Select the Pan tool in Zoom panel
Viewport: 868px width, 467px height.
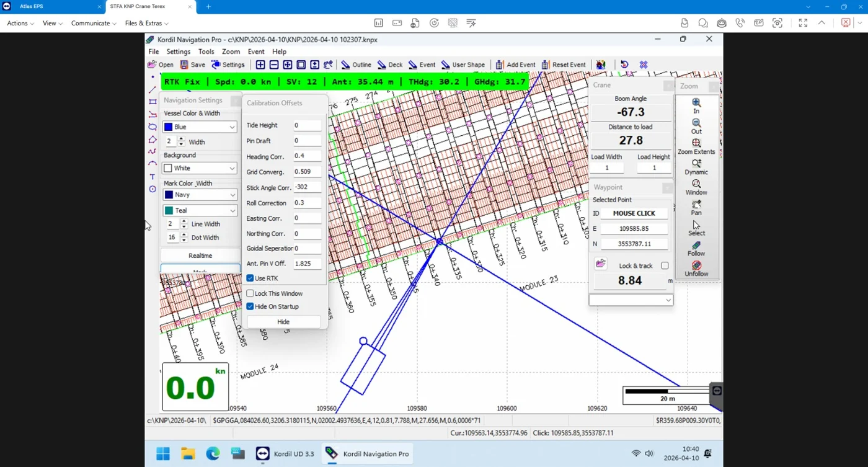696,204
